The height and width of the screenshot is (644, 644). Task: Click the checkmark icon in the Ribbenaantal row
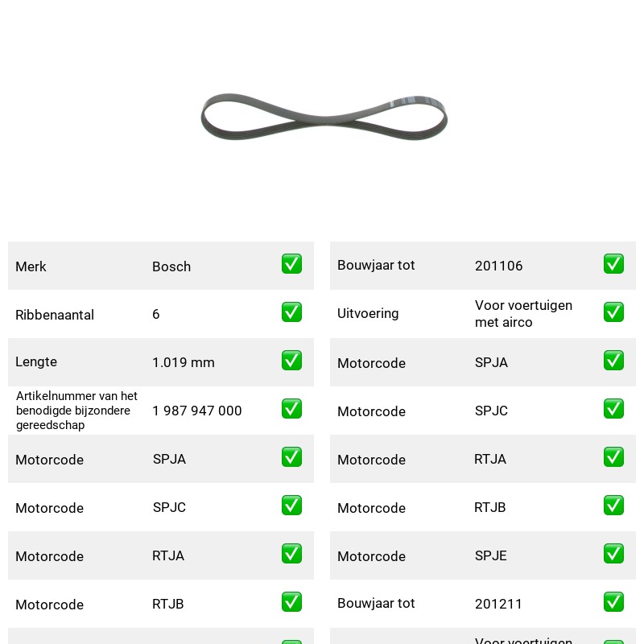coord(291,312)
